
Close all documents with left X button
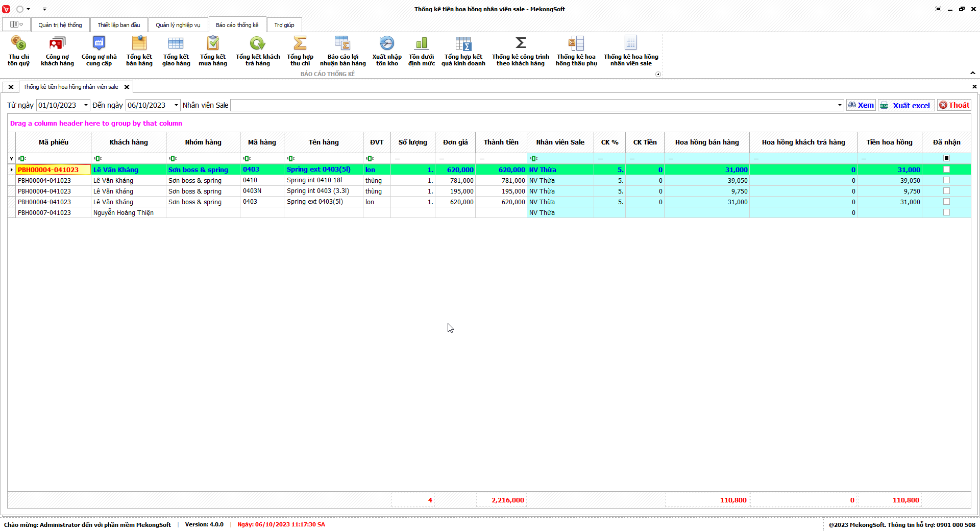point(11,87)
